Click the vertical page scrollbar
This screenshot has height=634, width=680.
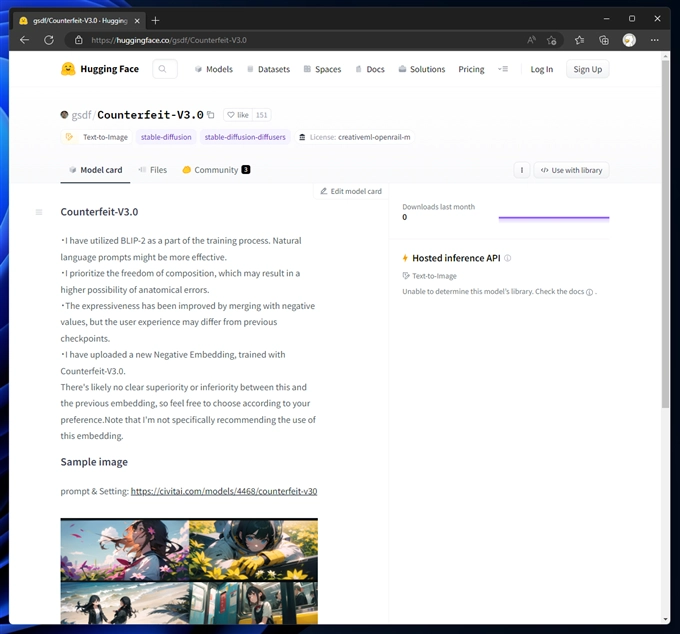click(x=666, y=234)
